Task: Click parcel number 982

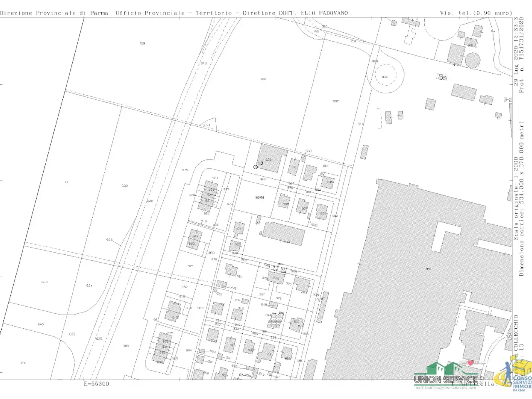Action: [x=185, y=287]
